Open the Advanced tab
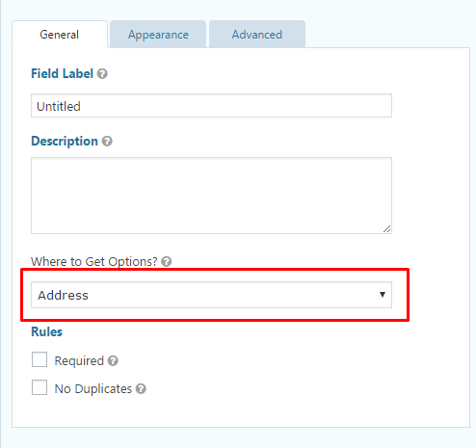This screenshot has height=448, width=476. [x=257, y=35]
